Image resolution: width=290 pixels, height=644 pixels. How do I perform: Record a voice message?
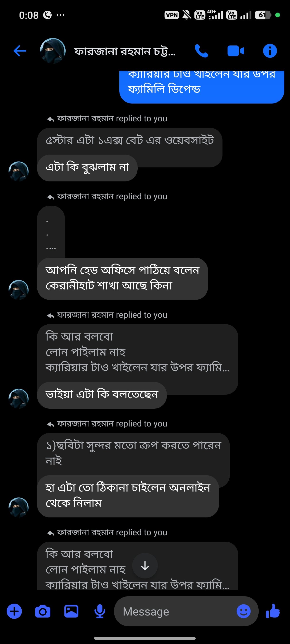click(100, 611)
